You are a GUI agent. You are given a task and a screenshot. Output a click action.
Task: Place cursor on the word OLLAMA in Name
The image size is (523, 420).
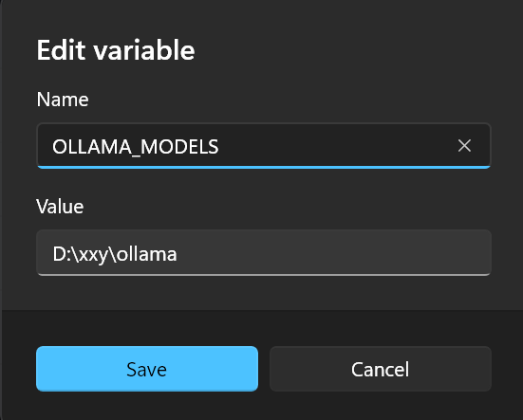click(92, 147)
